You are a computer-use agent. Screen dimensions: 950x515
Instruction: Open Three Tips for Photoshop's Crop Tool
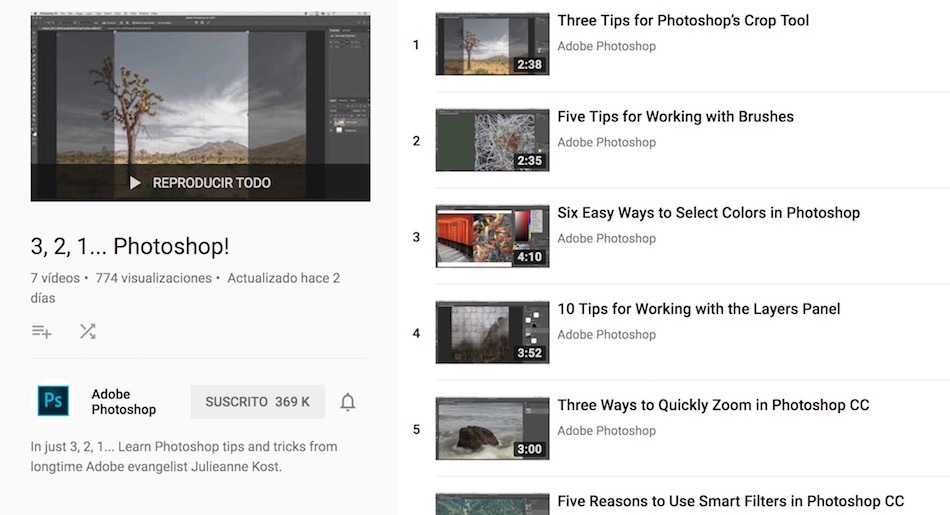(683, 21)
